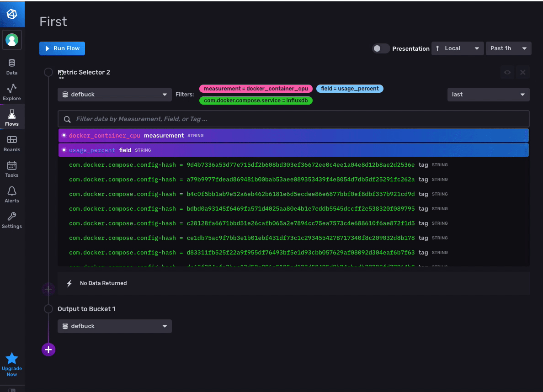Open the Past 1h time range dropdown

[x=508, y=48]
